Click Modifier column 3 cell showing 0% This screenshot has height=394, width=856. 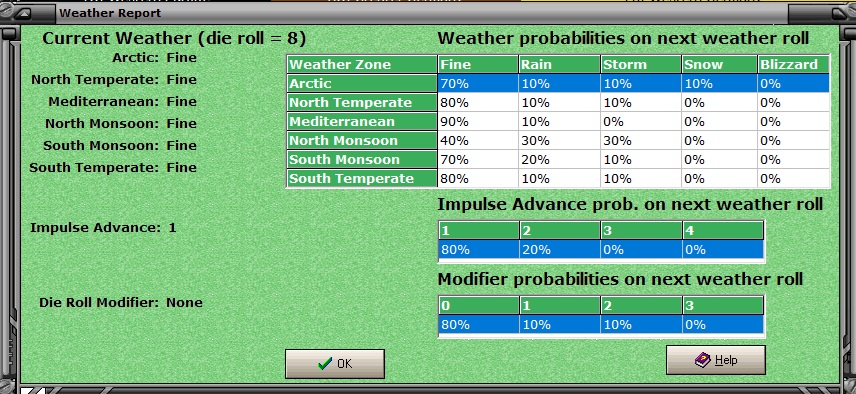click(723, 324)
